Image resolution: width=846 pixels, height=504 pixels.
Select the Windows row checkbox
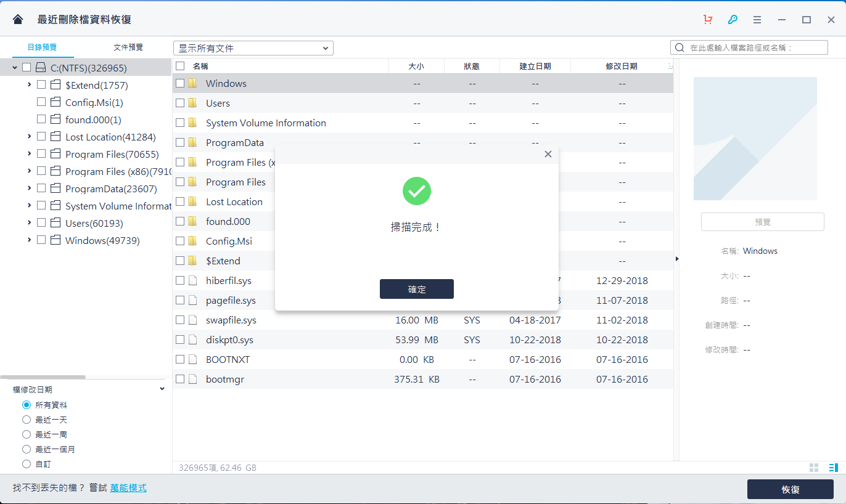coord(179,83)
